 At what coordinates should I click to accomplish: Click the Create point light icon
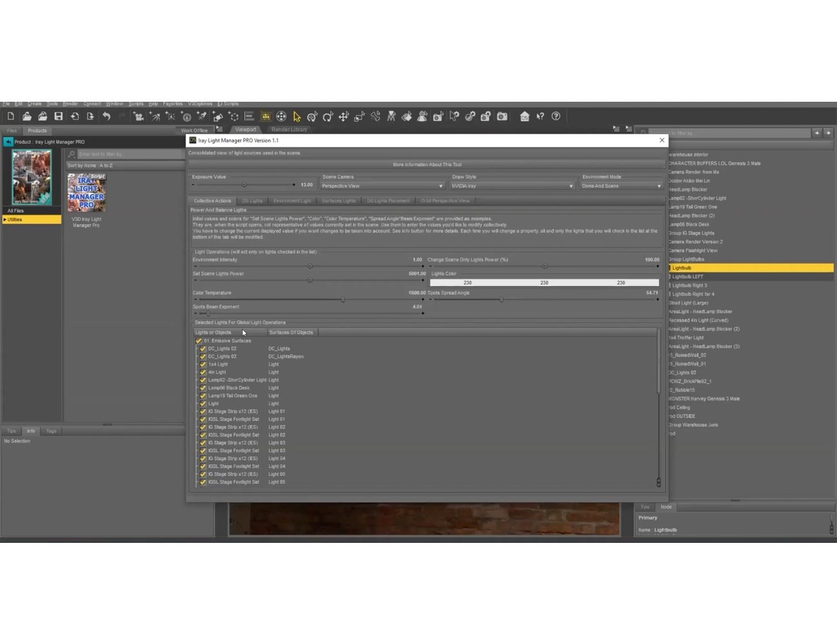click(170, 117)
